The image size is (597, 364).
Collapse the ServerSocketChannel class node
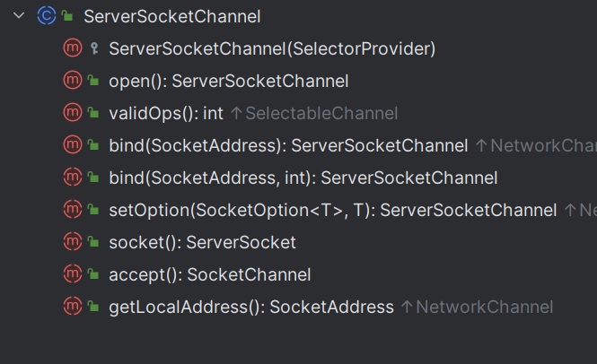[19, 16]
